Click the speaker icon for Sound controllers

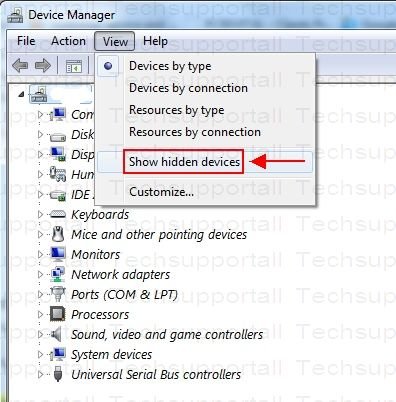point(57,334)
